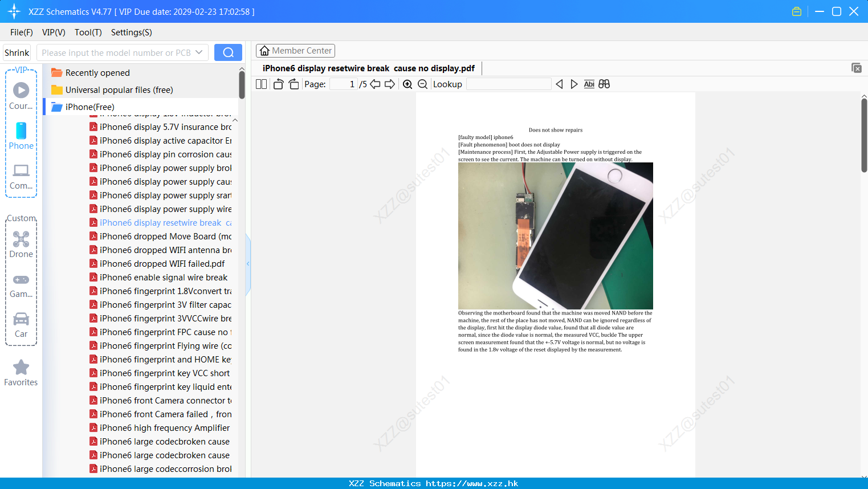Zoom in on the PDF document
The width and height of the screenshot is (868, 489).
tap(407, 84)
